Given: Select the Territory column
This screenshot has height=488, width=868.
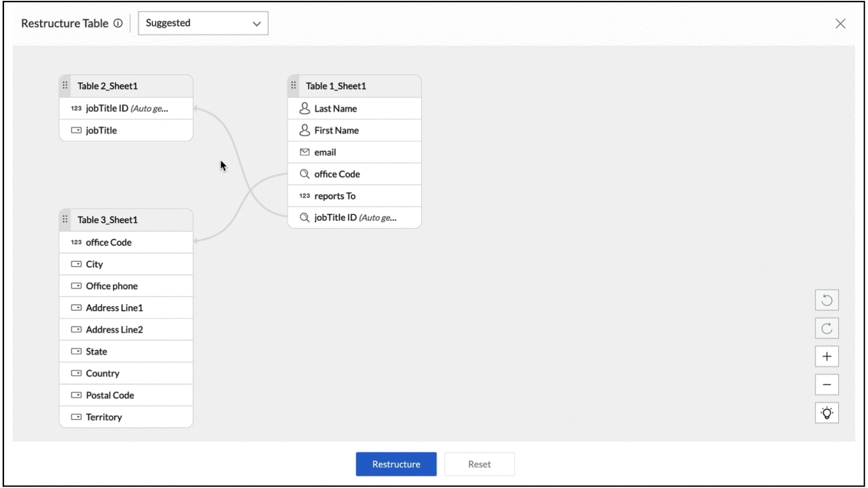Looking at the screenshot, I should (126, 417).
